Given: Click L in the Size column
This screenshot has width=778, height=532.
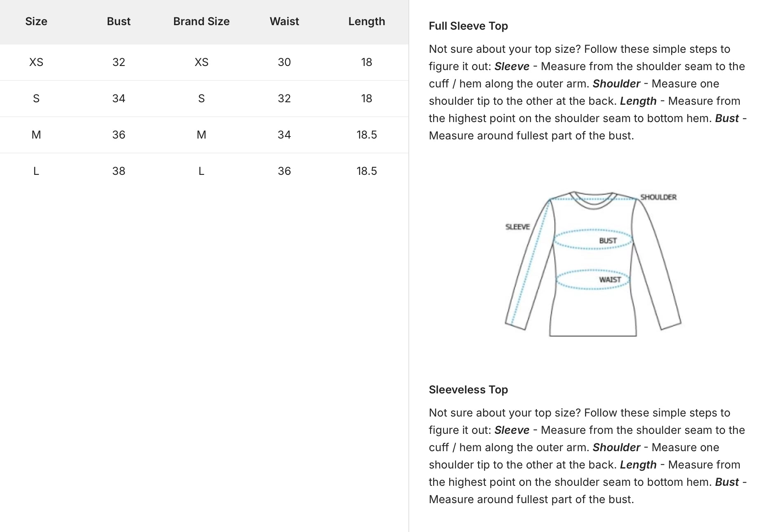Looking at the screenshot, I should click(x=36, y=171).
